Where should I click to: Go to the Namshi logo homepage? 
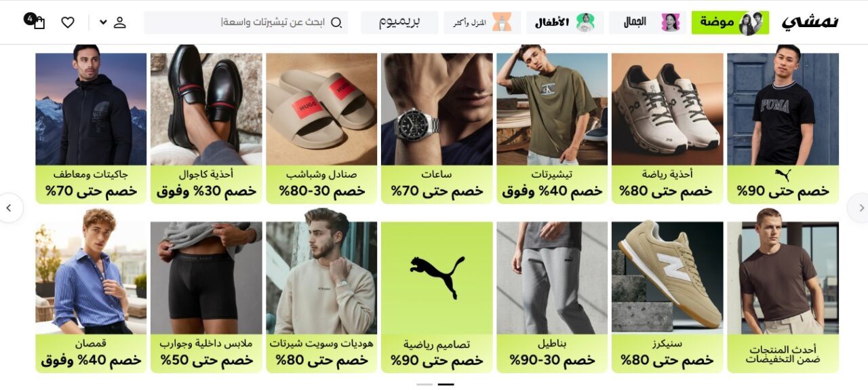pyautogui.click(x=810, y=22)
